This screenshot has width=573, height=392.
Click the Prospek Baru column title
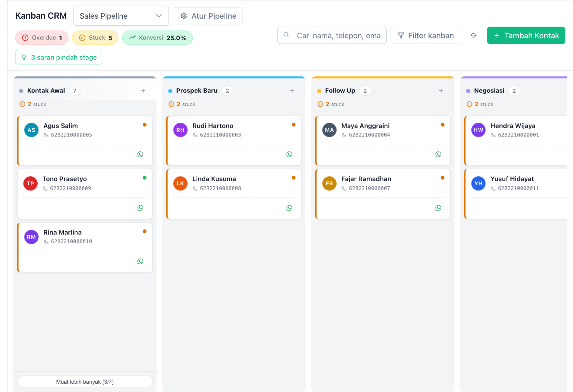pos(197,91)
